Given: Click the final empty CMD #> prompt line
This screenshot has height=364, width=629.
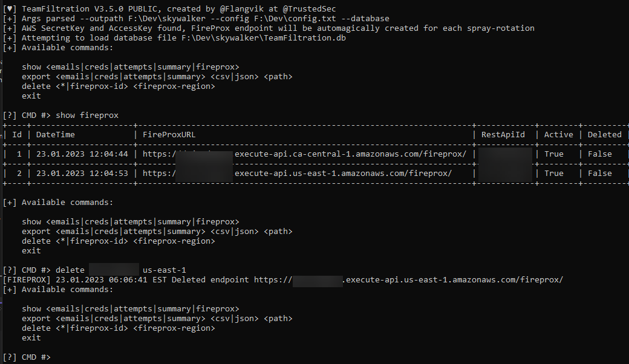Looking at the screenshot, I should pyautogui.click(x=27, y=357).
